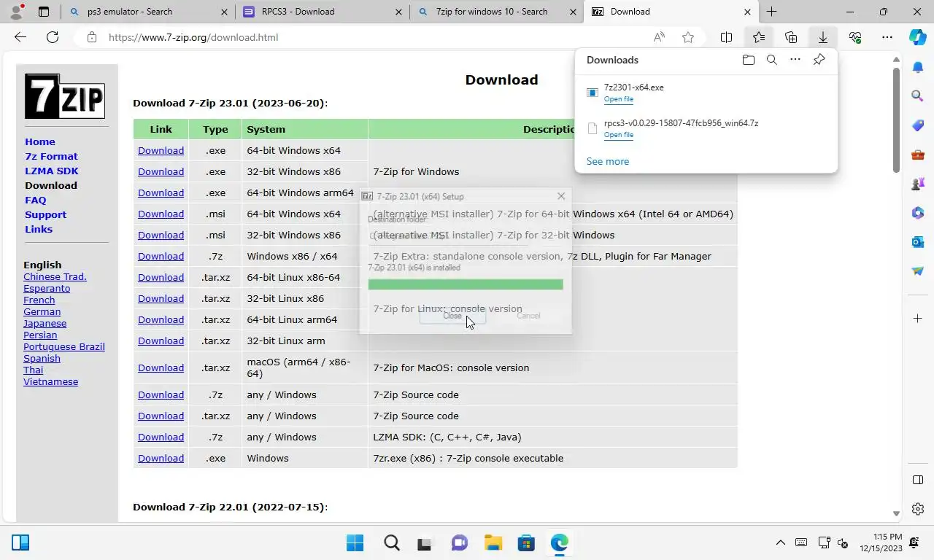Open the Copilot sidebar icon

click(918, 37)
